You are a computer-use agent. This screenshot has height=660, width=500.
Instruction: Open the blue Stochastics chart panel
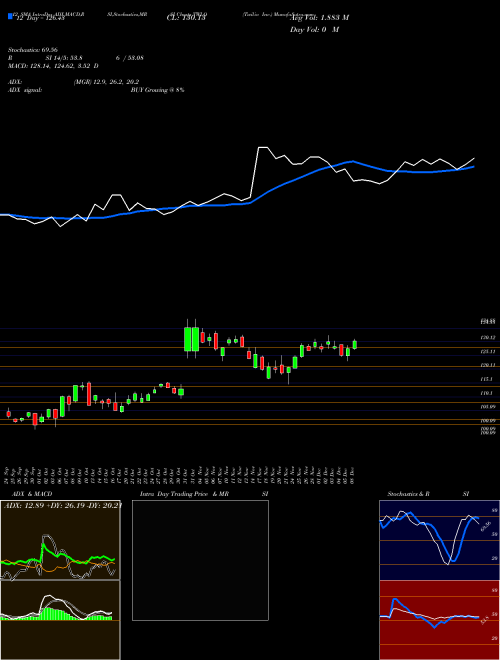(439, 540)
